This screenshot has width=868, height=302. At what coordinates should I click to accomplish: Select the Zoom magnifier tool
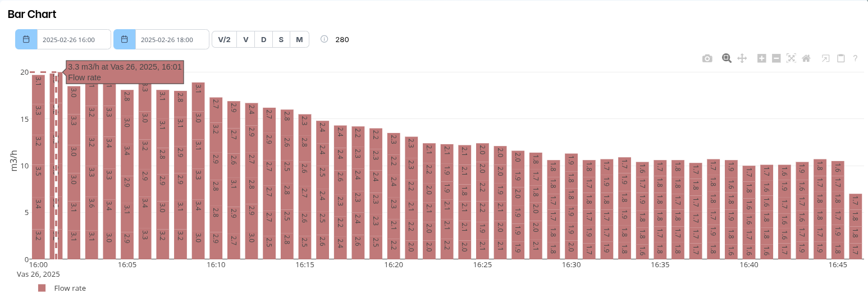(727, 58)
